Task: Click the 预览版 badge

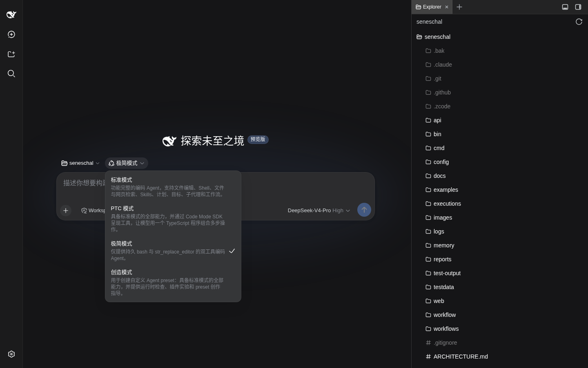Action: 258,139
